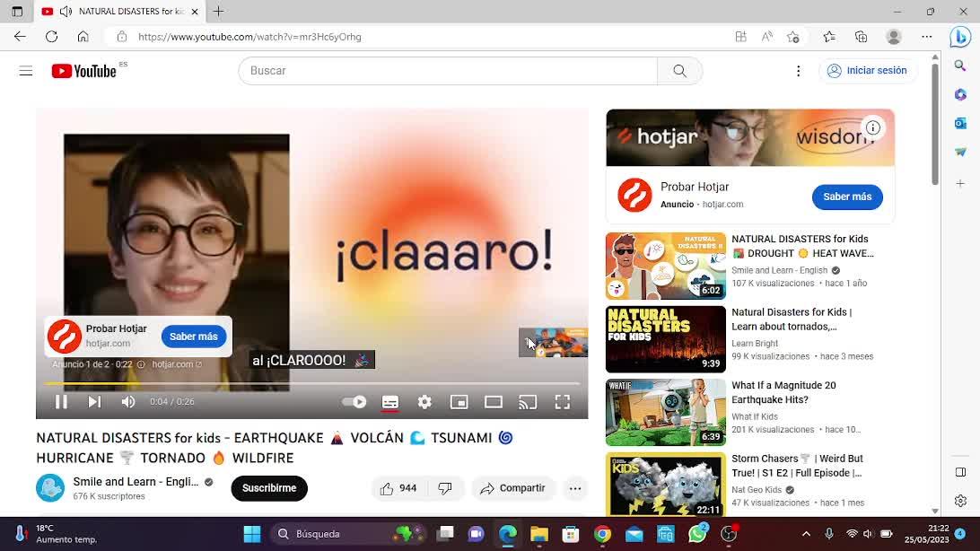Pause the video with the pause button
980x551 pixels.
point(61,402)
